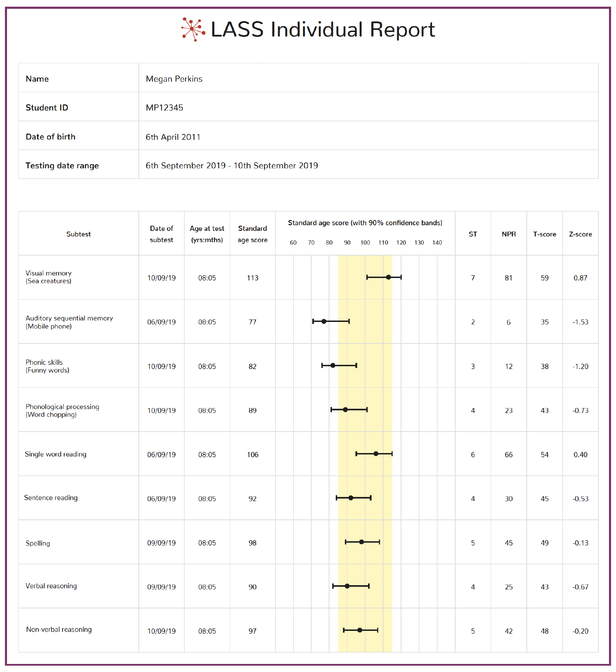Click the Student ID row label

[x=47, y=108]
